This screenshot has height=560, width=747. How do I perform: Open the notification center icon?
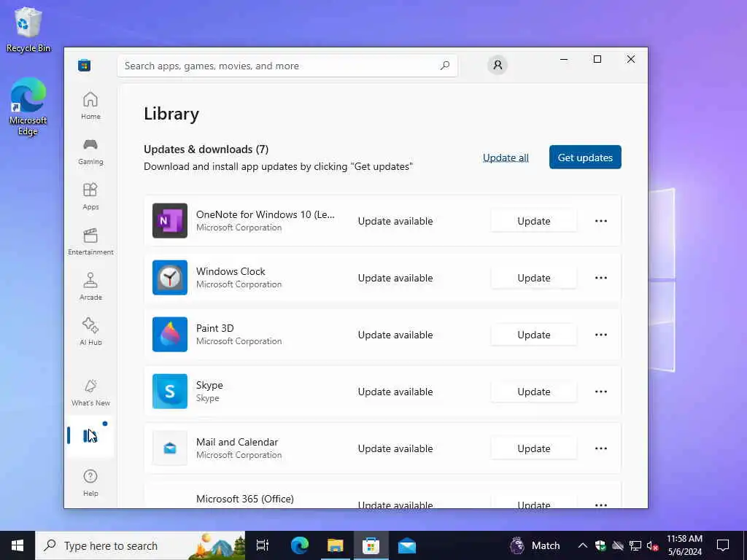(723, 545)
